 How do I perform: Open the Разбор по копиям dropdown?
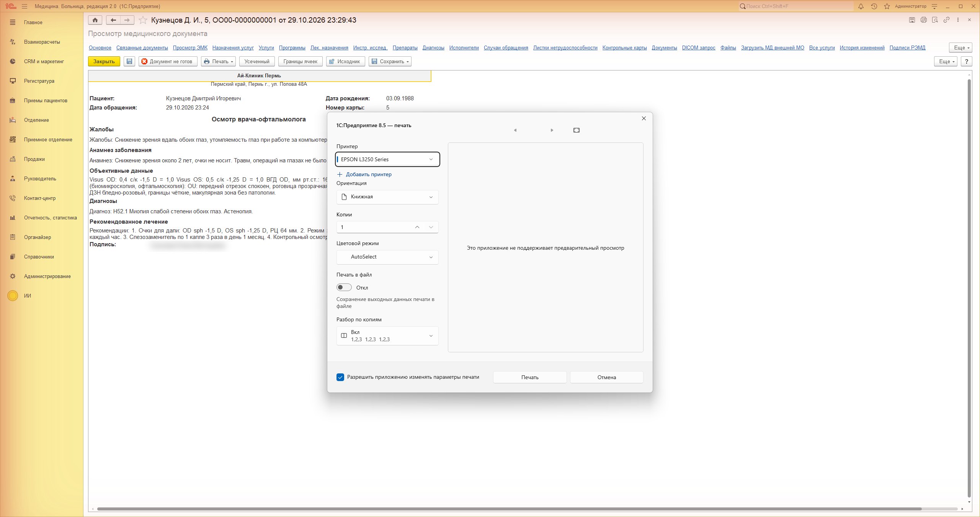click(387, 336)
